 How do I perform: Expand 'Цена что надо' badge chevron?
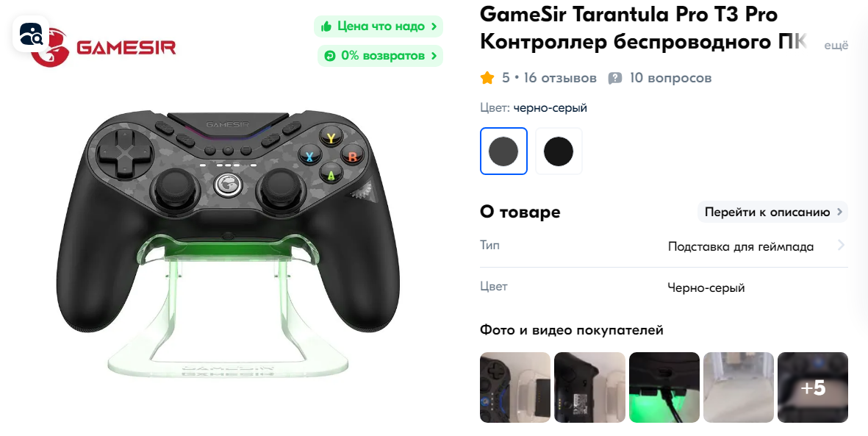coord(434,26)
